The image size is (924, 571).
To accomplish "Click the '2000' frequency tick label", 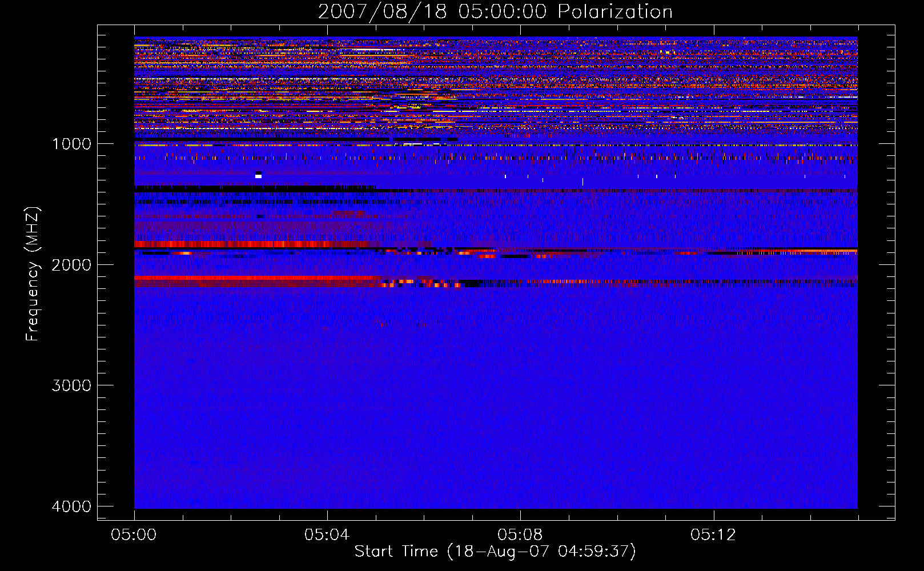I will click(x=71, y=265).
